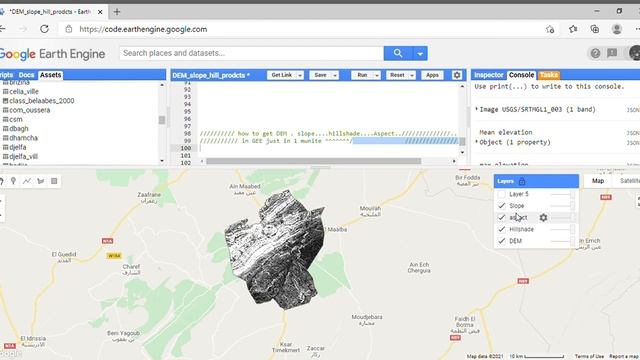
Task: Select the draw rectangle tool
Action: tap(54, 181)
